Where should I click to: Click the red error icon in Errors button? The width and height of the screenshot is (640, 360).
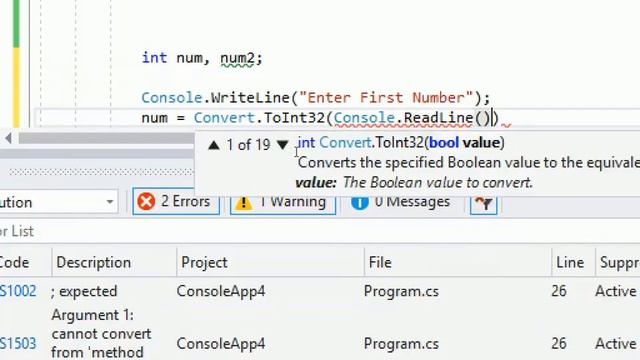coord(146,202)
